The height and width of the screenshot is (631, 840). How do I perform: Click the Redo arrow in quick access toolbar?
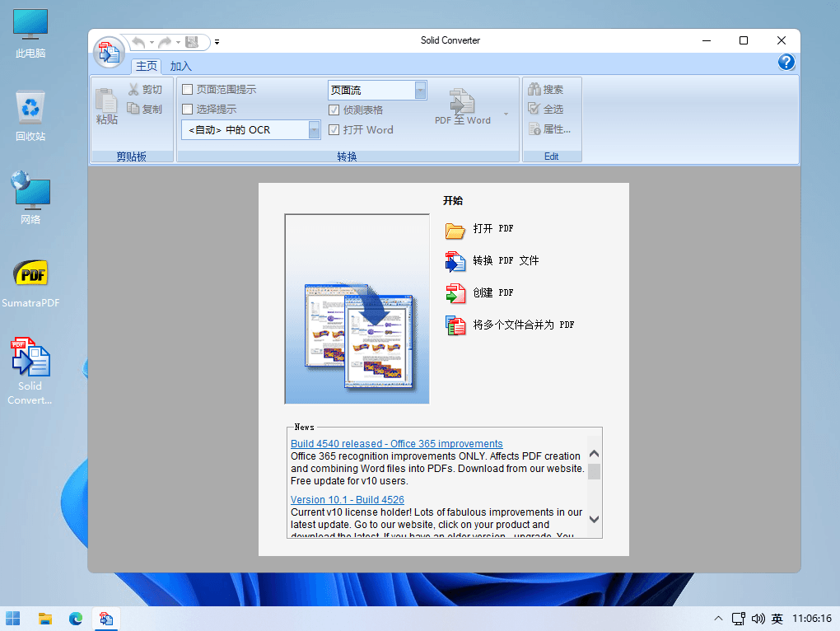click(165, 42)
